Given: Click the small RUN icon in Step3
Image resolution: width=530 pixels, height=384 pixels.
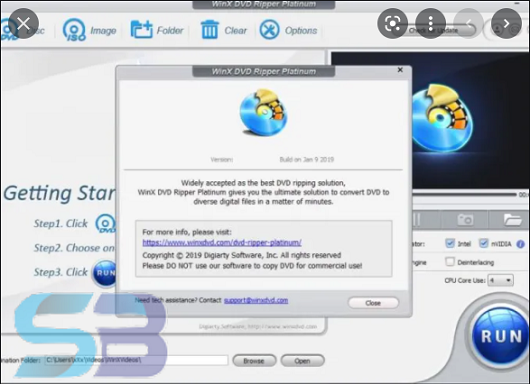Looking at the screenshot, I should (x=104, y=273).
